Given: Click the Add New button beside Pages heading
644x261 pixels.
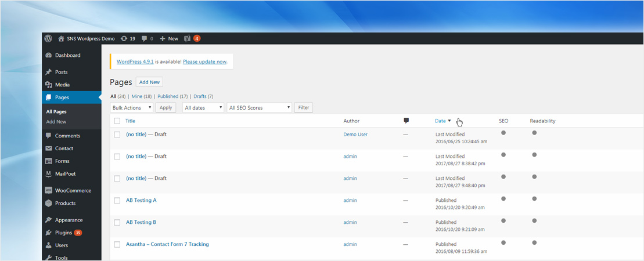Looking at the screenshot, I should pos(149,82).
